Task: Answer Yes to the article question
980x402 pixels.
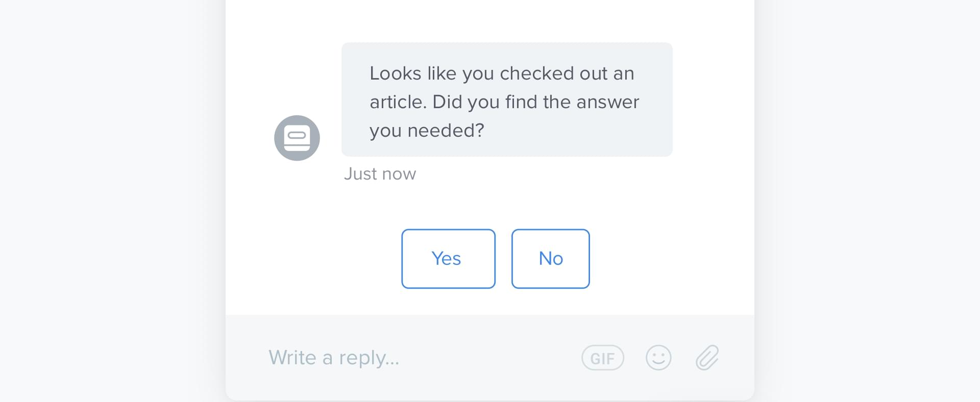Action: pos(448,259)
